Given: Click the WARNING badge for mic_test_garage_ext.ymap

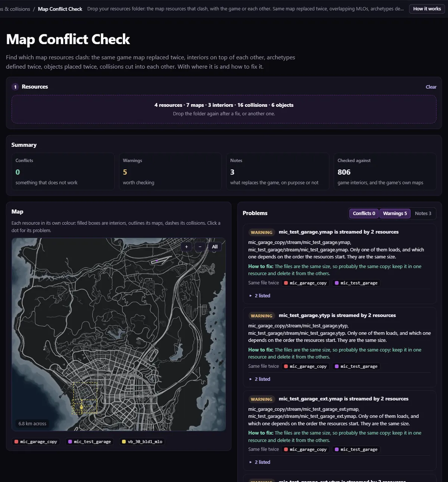Looking at the screenshot, I should (x=261, y=399).
